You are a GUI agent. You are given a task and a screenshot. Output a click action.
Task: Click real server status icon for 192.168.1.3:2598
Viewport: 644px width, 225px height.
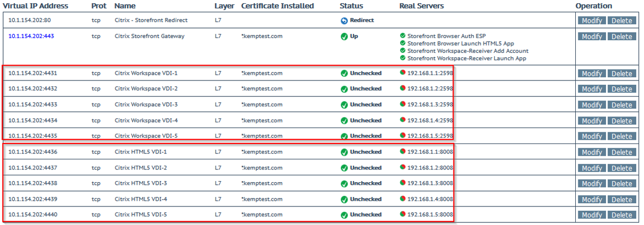pos(403,104)
